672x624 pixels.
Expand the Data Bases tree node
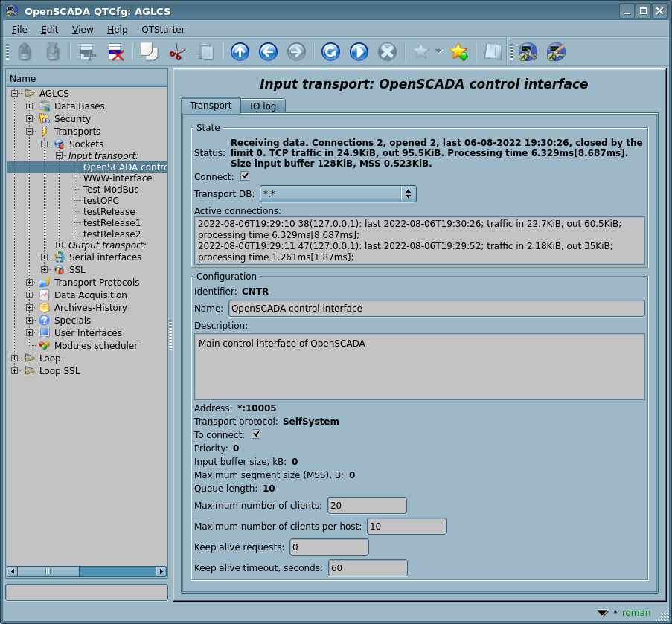pyautogui.click(x=29, y=106)
